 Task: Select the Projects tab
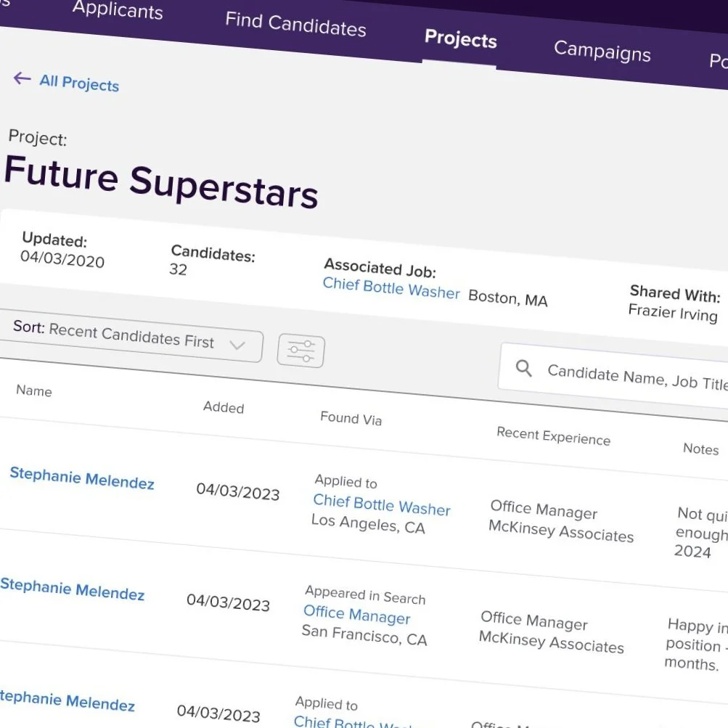pyautogui.click(x=461, y=39)
